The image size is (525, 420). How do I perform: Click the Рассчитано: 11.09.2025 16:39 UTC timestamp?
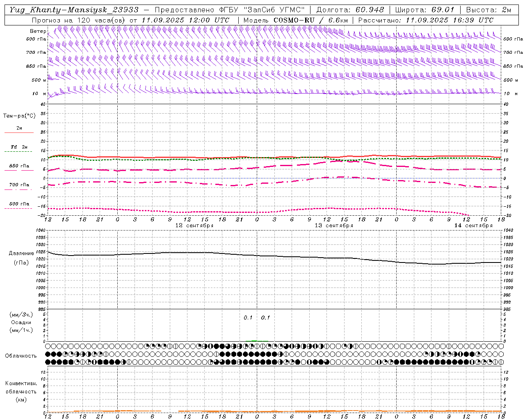426,20
